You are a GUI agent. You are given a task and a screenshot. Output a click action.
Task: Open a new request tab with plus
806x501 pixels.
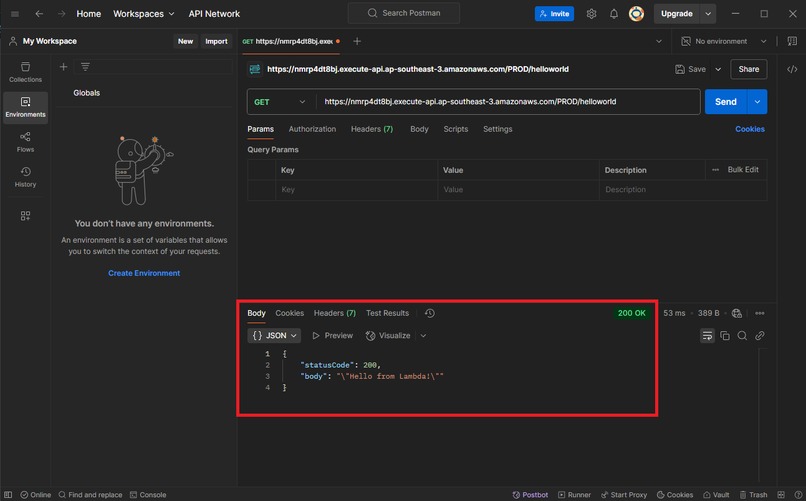357,41
